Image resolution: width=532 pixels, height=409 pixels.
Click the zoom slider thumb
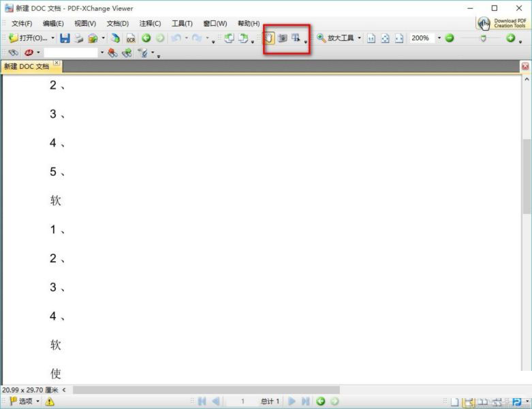click(483, 38)
